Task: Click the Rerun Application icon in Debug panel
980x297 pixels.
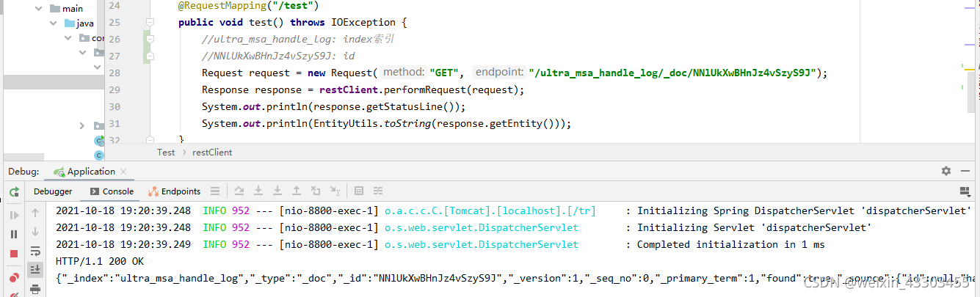Action: [14, 192]
